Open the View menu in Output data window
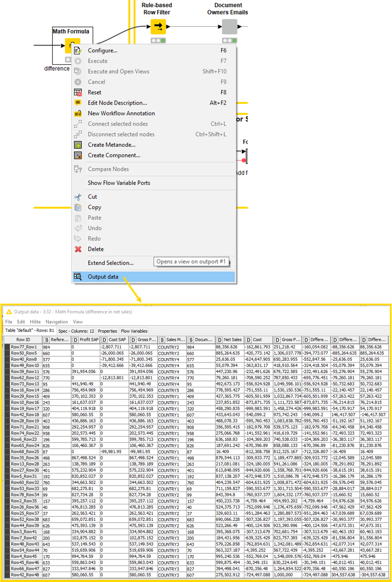Viewport: 392px width, 582px height. 78,322
